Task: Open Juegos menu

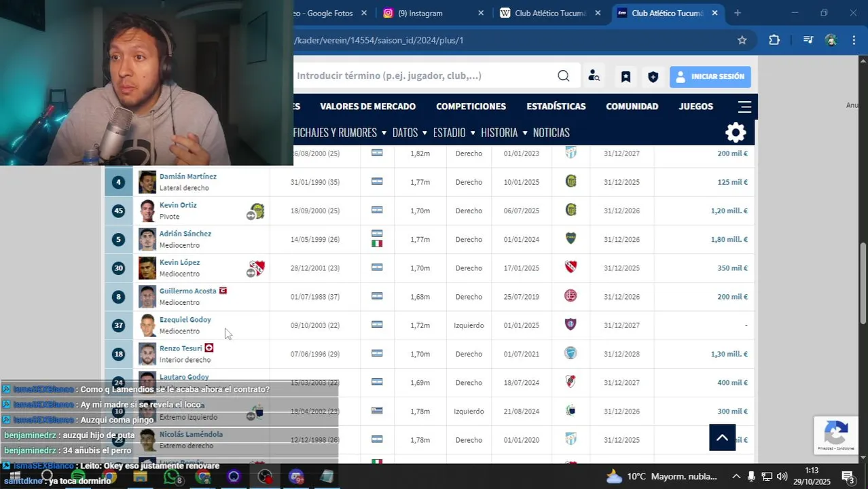Action: 695,107
